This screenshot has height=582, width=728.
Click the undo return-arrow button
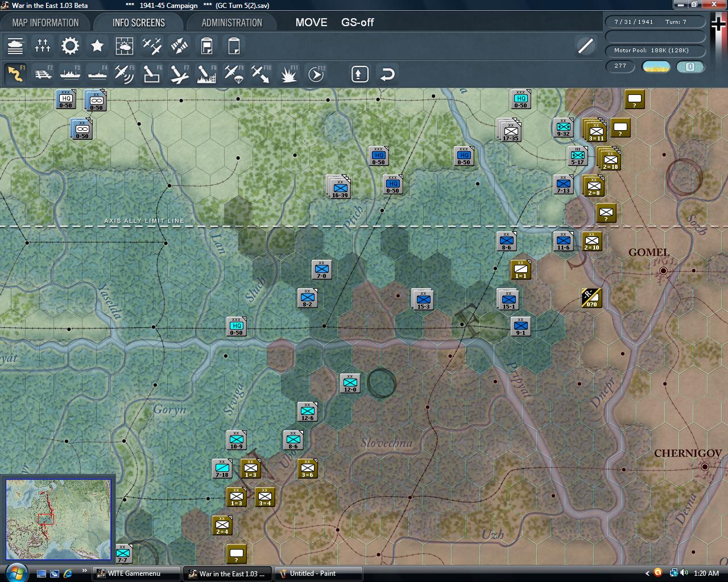point(387,74)
